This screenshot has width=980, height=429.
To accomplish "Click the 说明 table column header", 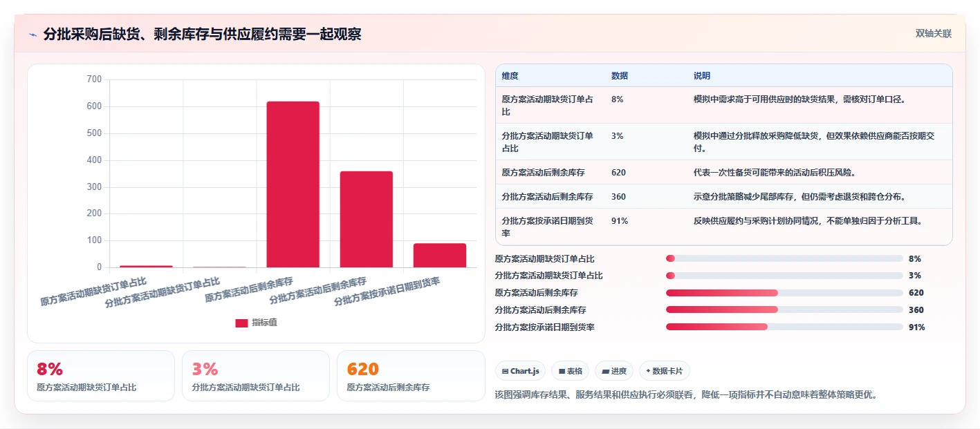I will click(x=702, y=76).
